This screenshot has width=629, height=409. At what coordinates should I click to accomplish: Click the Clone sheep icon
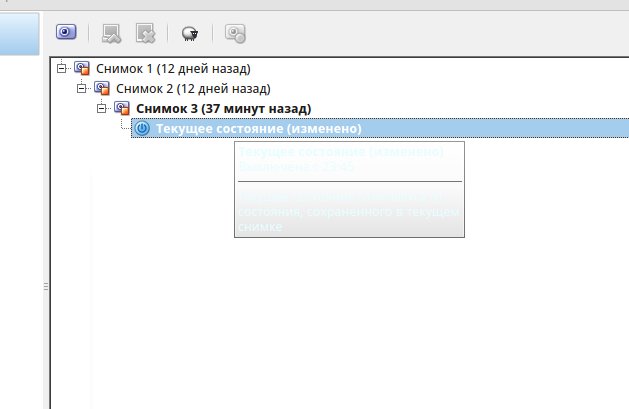[190, 34]
